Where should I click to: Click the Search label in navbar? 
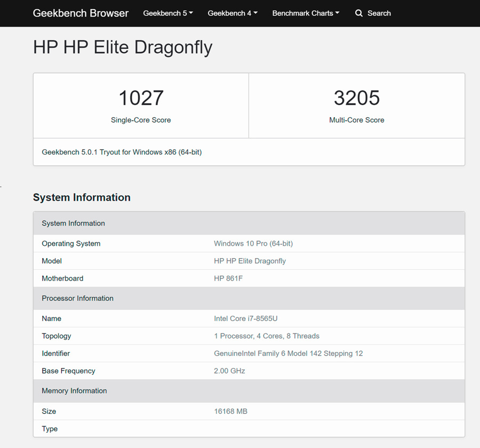[379, 13]
